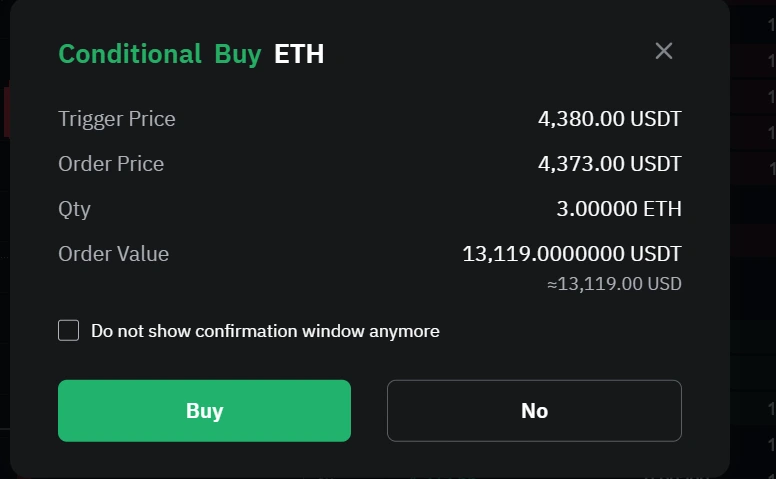Screen dimensions: 776x479
Task: Click the 'USDT' unit beside the order price
Action: click(x=656, y=164)
